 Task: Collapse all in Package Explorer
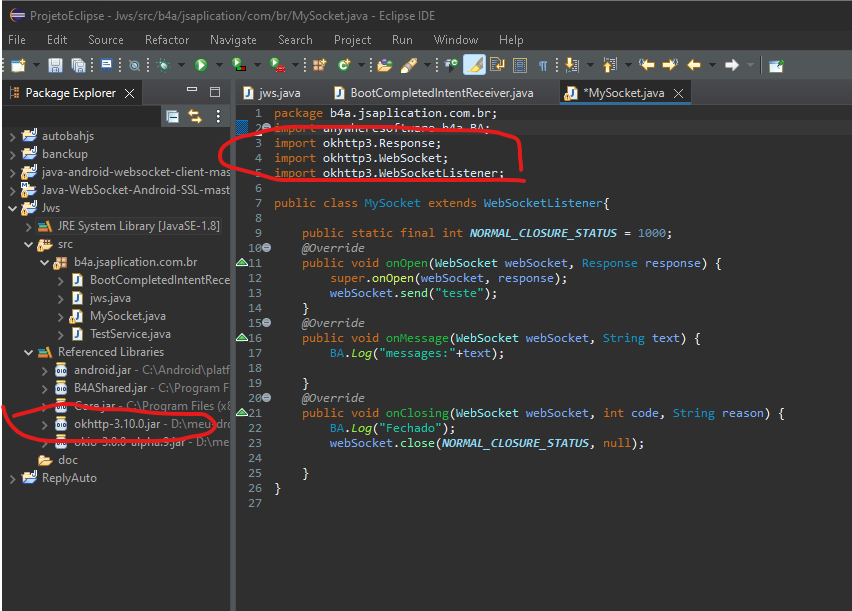point(173,117)
